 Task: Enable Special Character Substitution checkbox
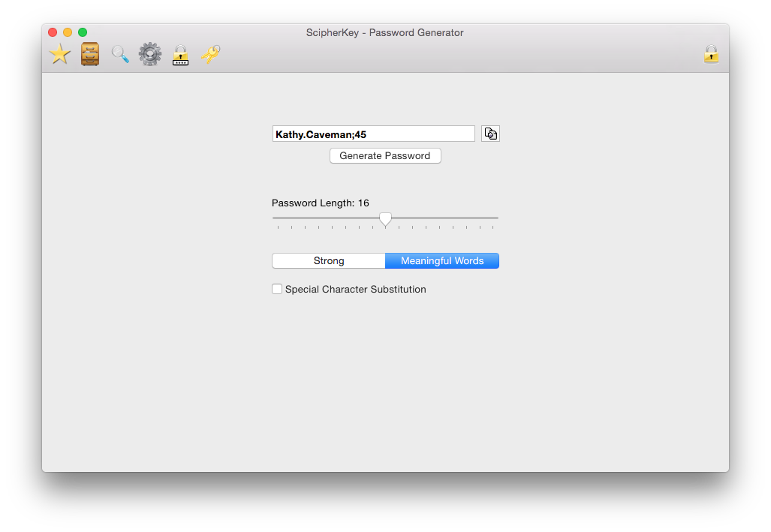[277, 289]
